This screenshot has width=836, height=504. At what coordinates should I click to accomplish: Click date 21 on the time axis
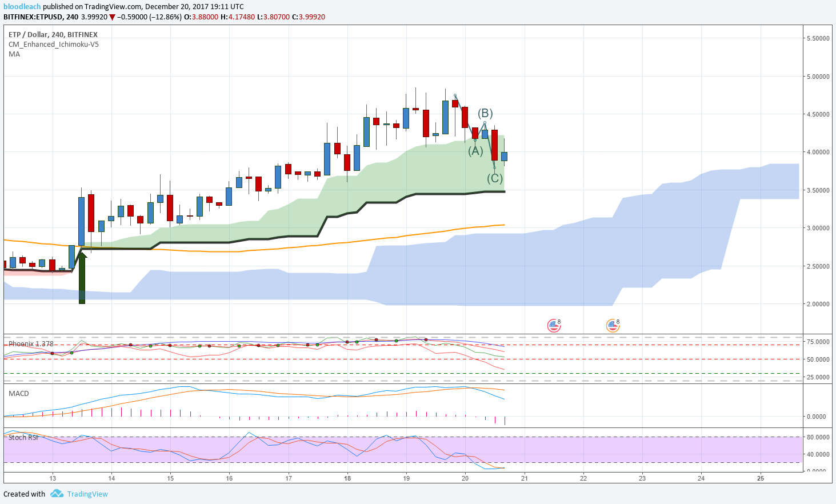pos(524,478)
